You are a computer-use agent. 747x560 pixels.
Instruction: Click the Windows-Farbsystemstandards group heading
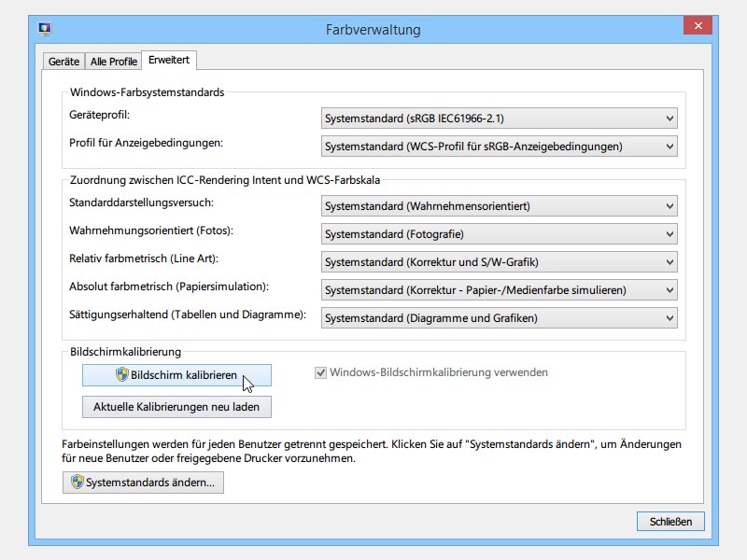(147, 92)
